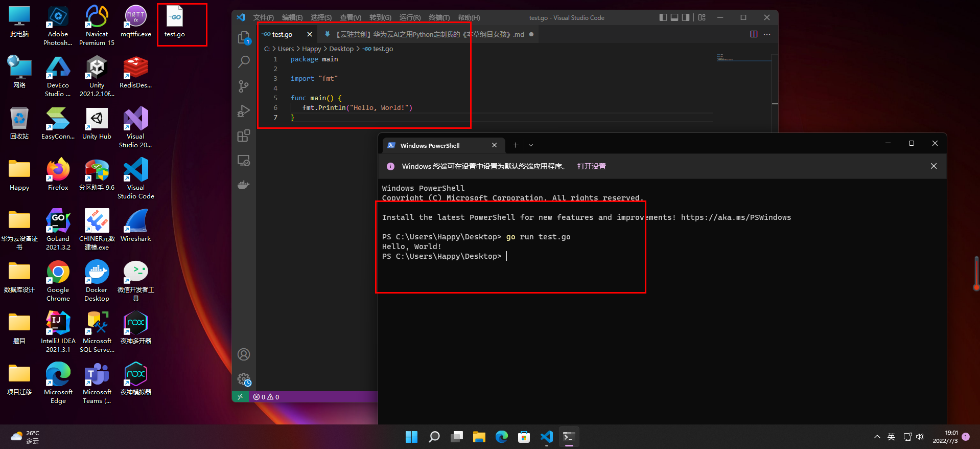Click the remote window indicator in status bar
Screen dimensions: 980x449
[240, 397]
